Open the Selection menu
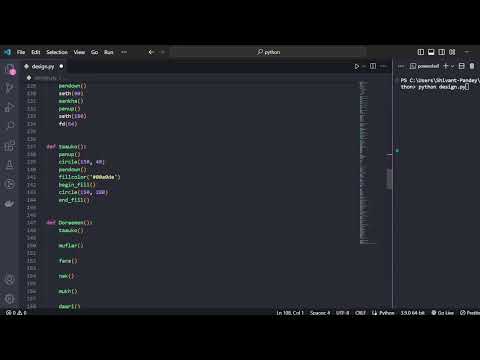The width and height of the screenshot is (480, 360). [57, 52]
